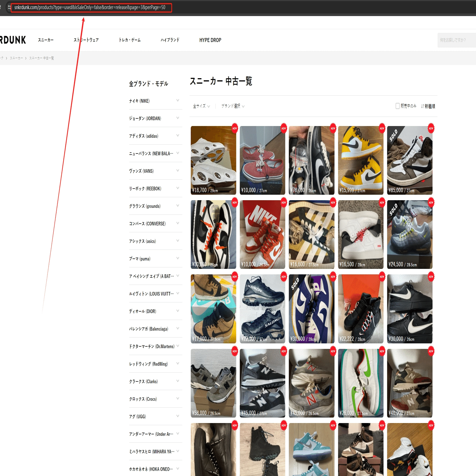Click the search box 何をお探しですか?
476x476 pixels.
457,40
